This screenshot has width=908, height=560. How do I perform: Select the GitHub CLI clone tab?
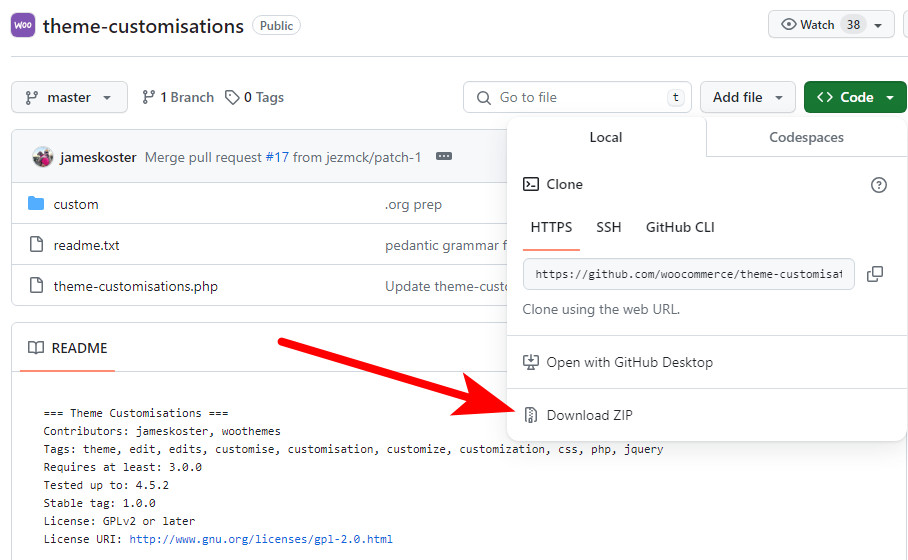(x=680, y=228)
